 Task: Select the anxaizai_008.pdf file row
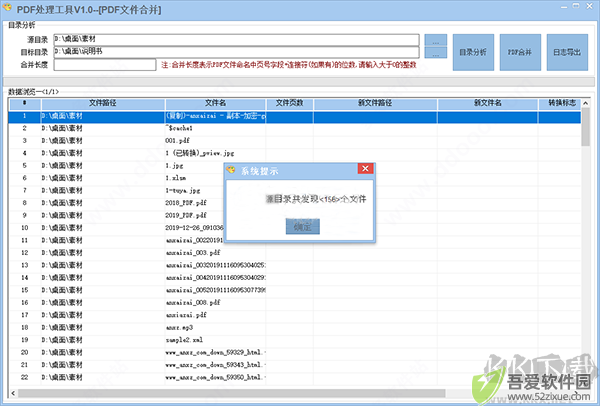point(295,302)
